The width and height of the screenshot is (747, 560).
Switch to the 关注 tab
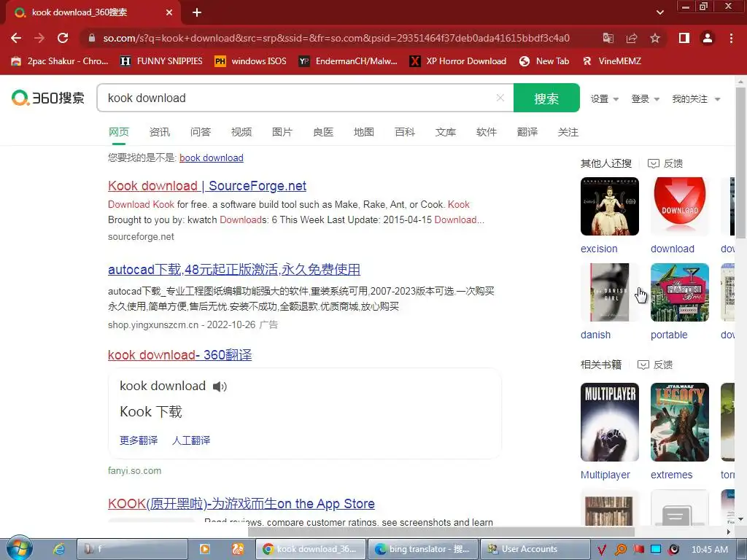point(568,132)
